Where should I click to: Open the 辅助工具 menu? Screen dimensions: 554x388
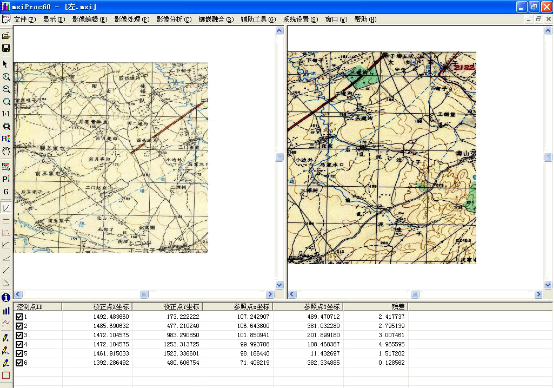coord(258,19)
